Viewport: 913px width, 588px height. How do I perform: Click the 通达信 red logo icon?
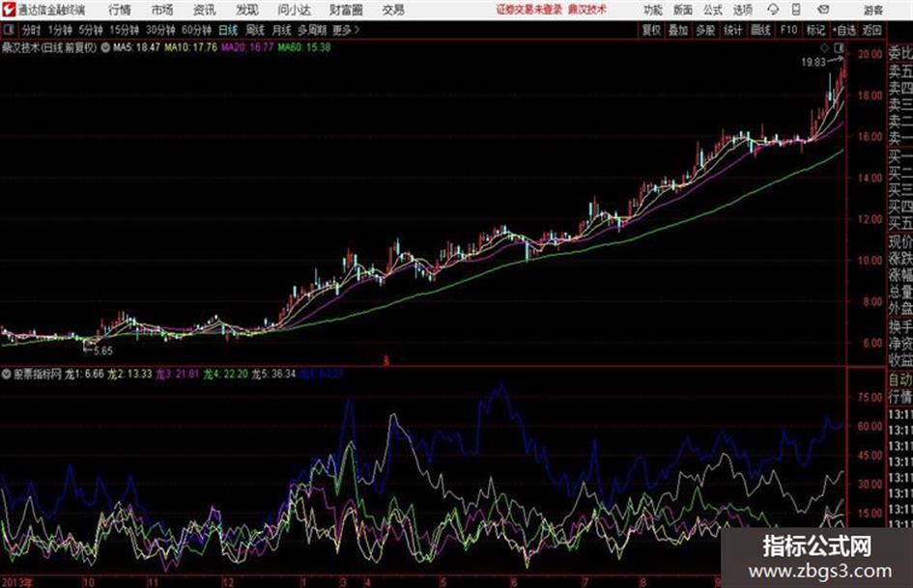coord(9,10)
